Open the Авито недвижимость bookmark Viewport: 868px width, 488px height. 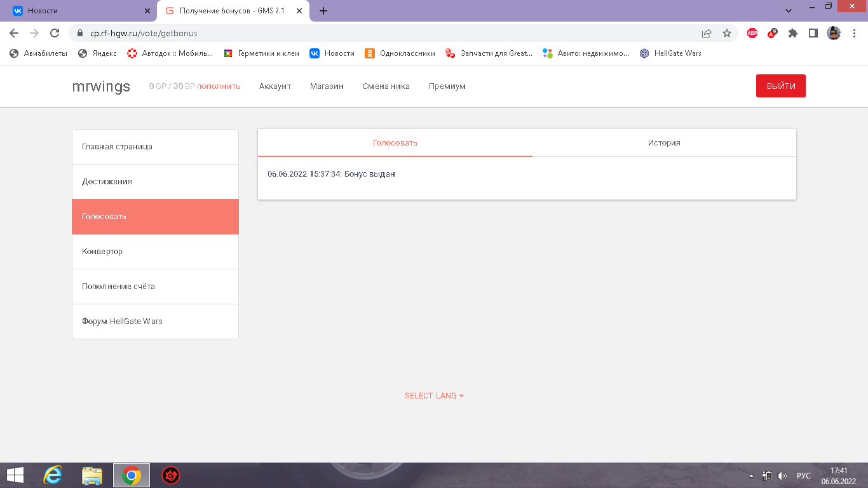(x=586, y=53)
